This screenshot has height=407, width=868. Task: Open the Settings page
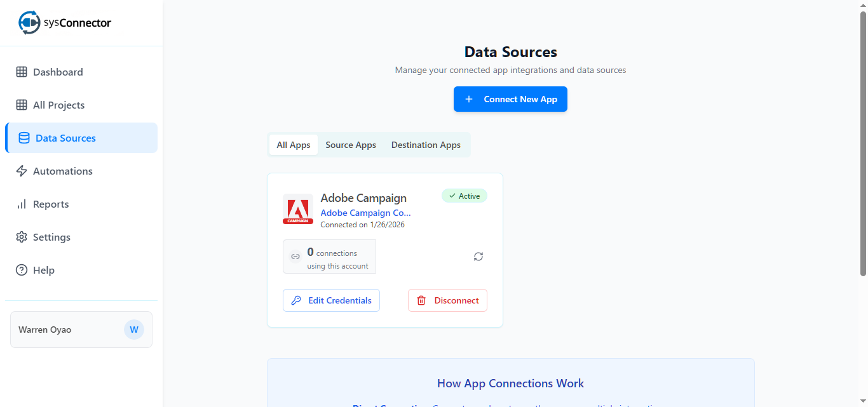[x=81, y=237]
